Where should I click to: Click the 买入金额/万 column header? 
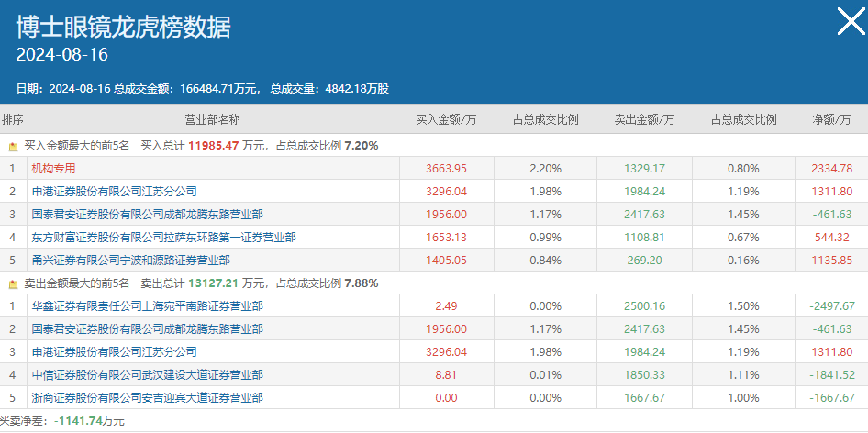pyautogui.click(x=446, y=119)
